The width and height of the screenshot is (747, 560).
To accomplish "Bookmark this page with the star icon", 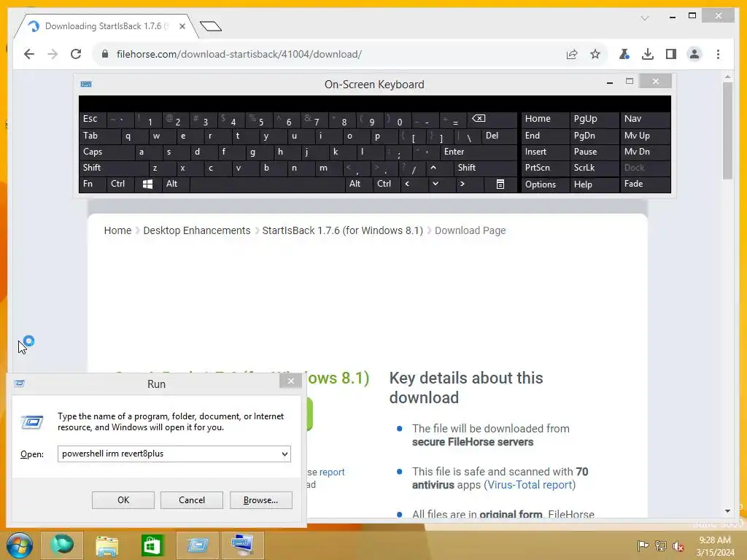I will [595, 54].
